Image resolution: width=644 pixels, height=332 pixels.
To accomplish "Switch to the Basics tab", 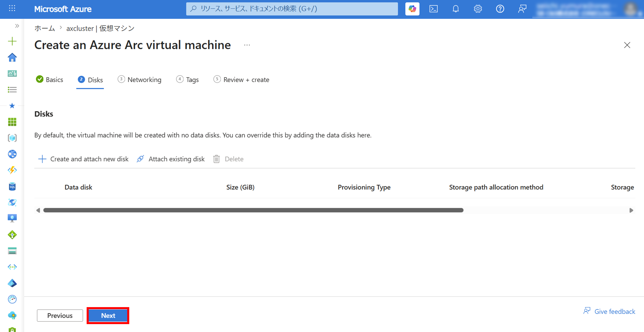I will coord(49,79).
